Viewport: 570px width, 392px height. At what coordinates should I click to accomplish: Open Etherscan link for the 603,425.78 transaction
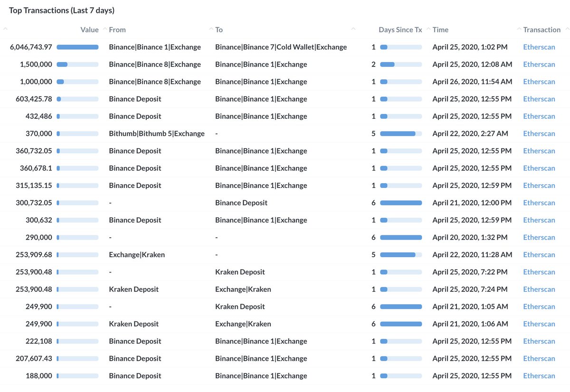tap(539, 99)
